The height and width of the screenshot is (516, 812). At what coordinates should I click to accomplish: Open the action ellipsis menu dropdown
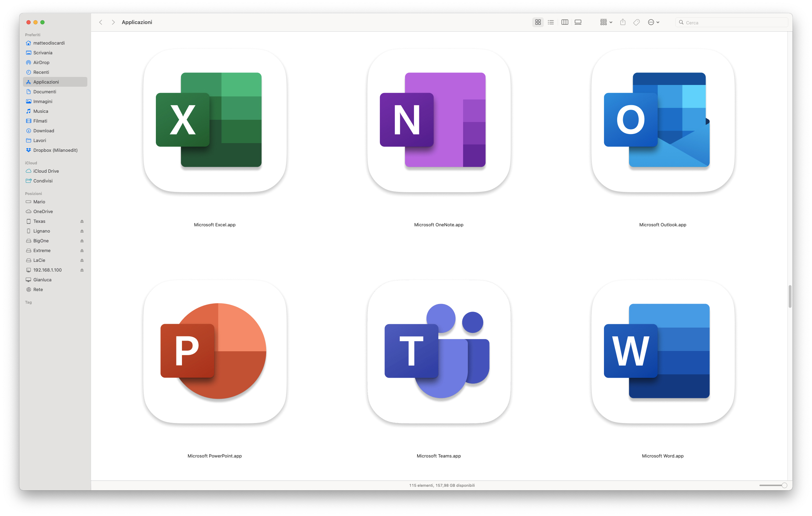click(653, 22)
